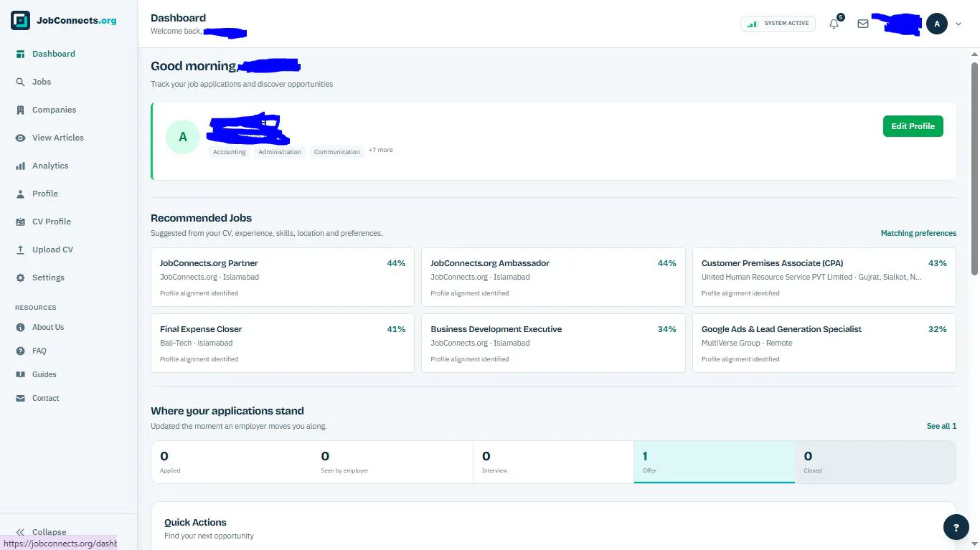
Task: Open the floating help question mark button
Action: (956, 528)
